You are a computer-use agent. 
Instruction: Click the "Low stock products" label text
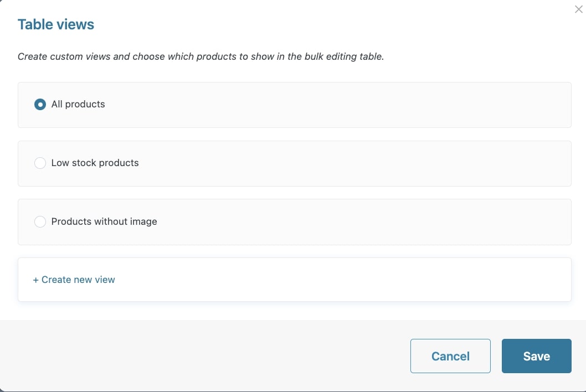(x=95, y=163)
